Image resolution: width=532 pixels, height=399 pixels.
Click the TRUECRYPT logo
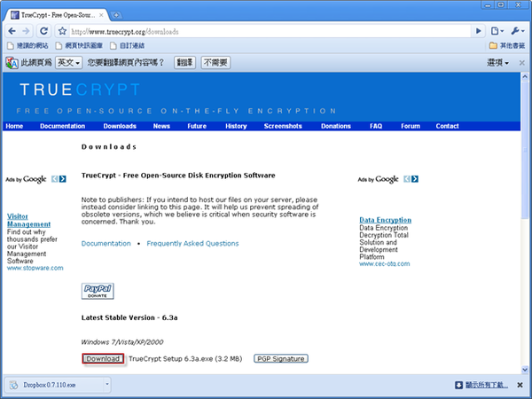[x=80, y=90]
